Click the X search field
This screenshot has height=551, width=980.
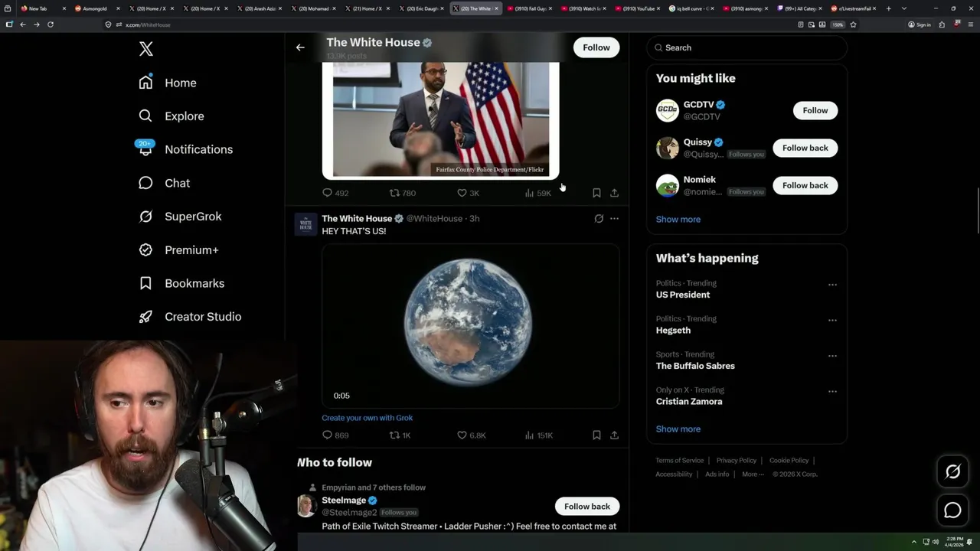point(746,47)
